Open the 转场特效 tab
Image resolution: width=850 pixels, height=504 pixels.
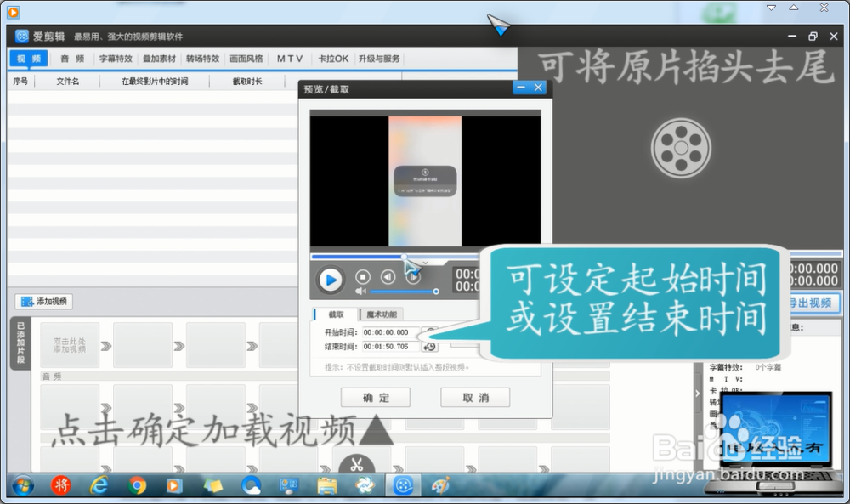pyautogui.click(x=202, y=59)
